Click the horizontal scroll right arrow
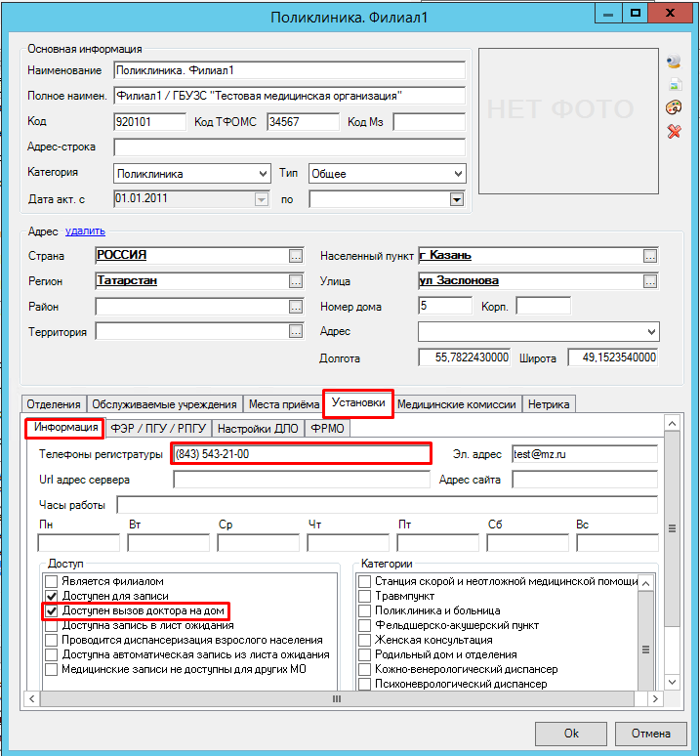This screenshot has width=700, height=756. 655,698
